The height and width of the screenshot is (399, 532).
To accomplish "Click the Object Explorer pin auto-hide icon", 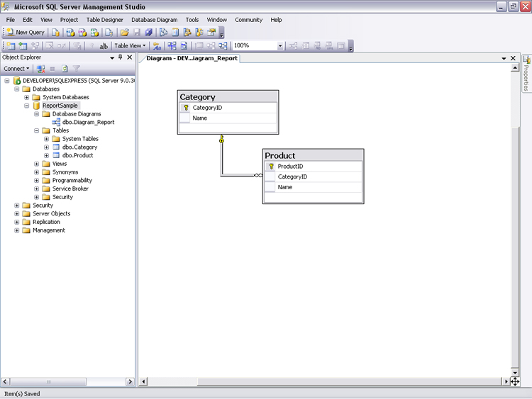I will click(120, 57).
